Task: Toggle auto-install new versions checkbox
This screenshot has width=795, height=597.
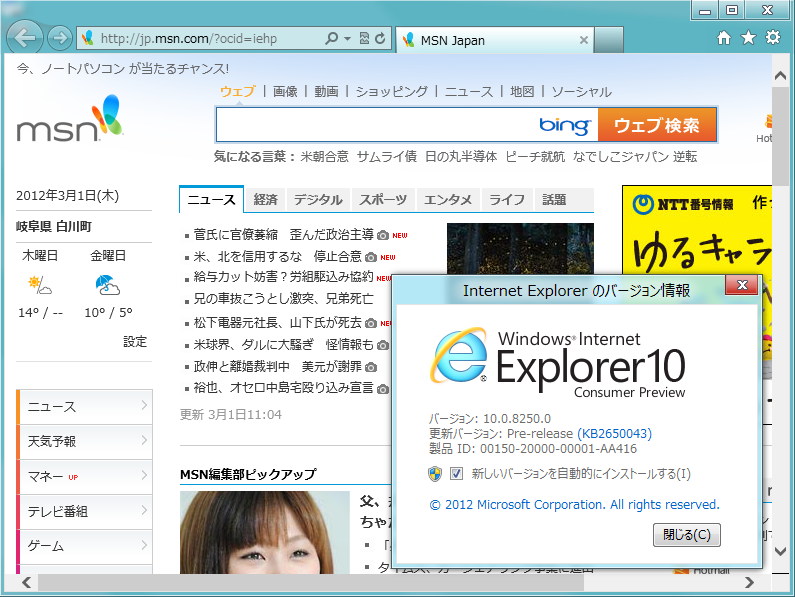Action: pyautogui.click(x=456, y=474)
